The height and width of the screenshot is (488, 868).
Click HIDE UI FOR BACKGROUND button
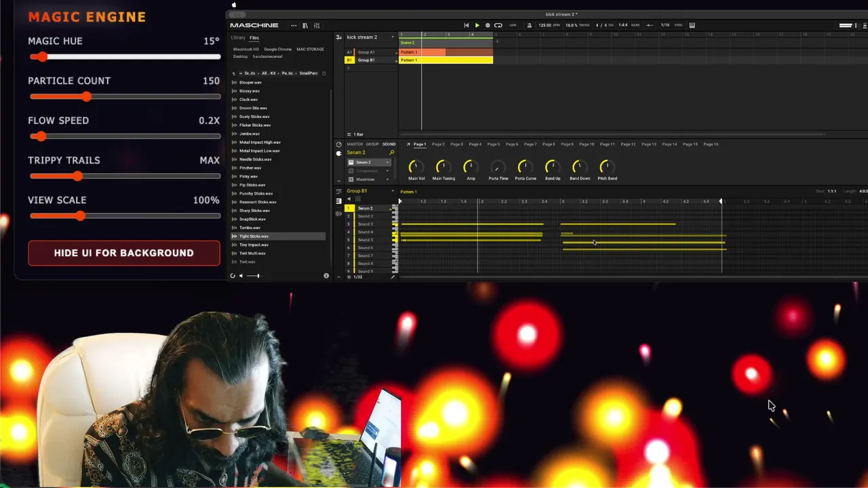(124, 253)
